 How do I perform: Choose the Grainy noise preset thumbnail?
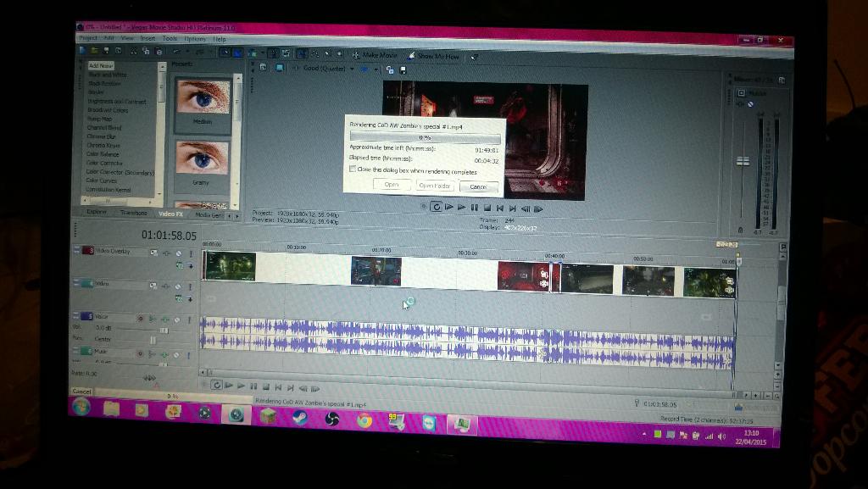[x=202, y=158]
